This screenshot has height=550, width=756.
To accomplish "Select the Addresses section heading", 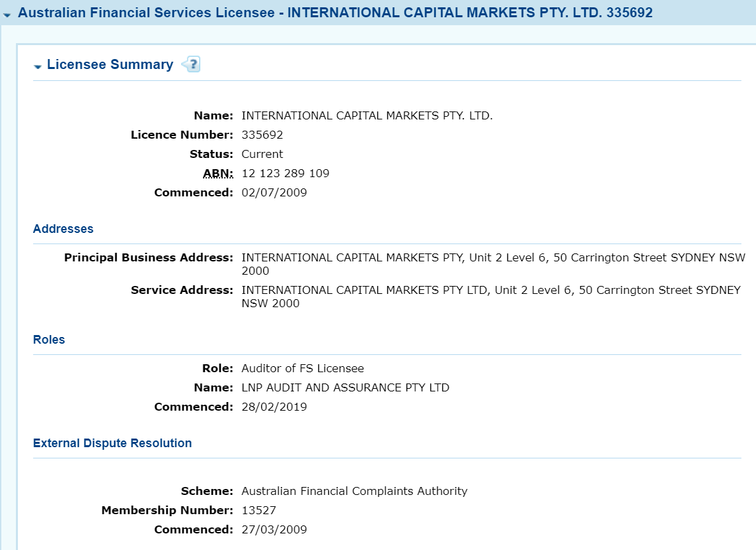I will coord(63,229).
